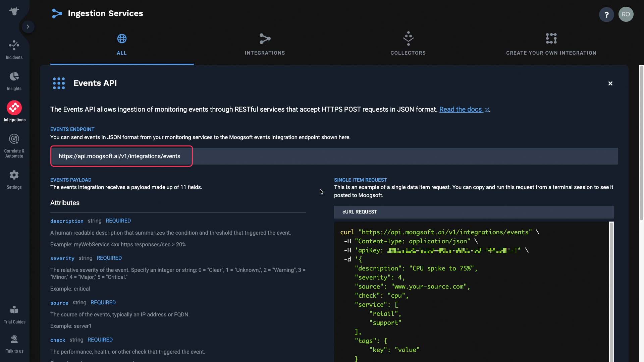Click the Content-Type header line
644x362 pixels.
pyautogui.click(x=411, y=241)
